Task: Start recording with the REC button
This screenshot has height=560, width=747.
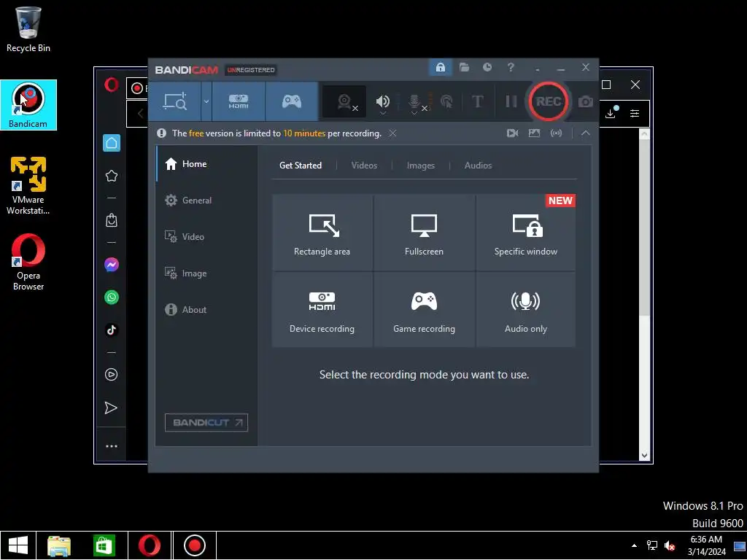Action: click(x=549, y=101)
